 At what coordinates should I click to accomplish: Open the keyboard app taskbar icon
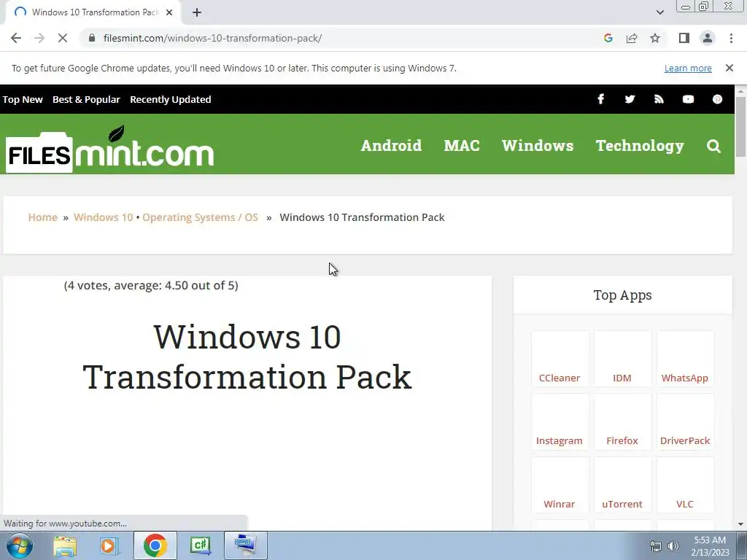[x=245, y=545]
